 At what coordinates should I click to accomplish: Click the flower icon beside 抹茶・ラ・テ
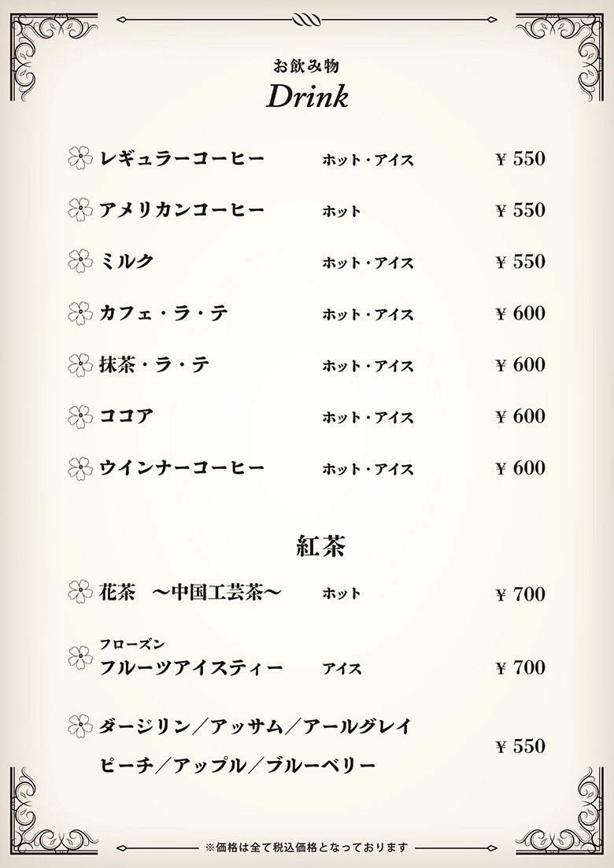coord(80,365)
